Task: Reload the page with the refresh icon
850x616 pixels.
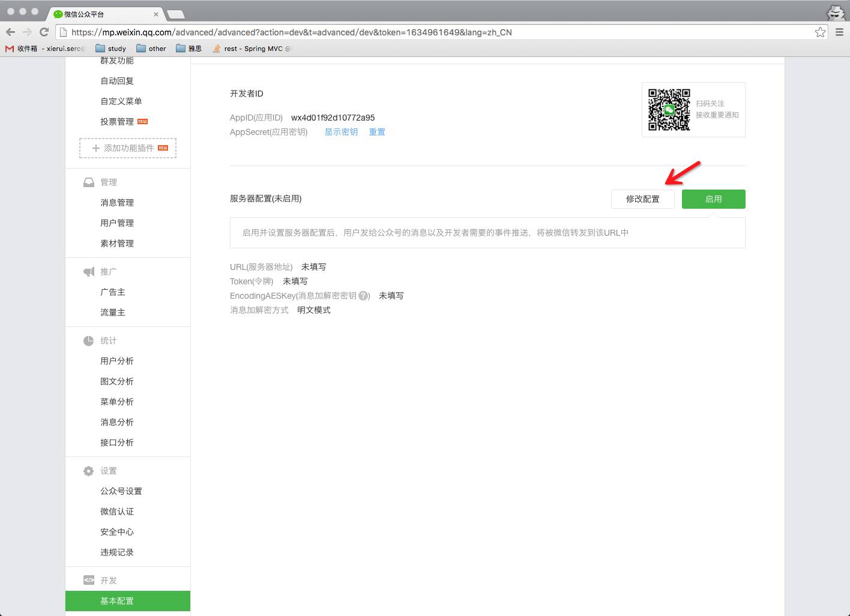Action: pyautogui.click(x=44, y=32)
